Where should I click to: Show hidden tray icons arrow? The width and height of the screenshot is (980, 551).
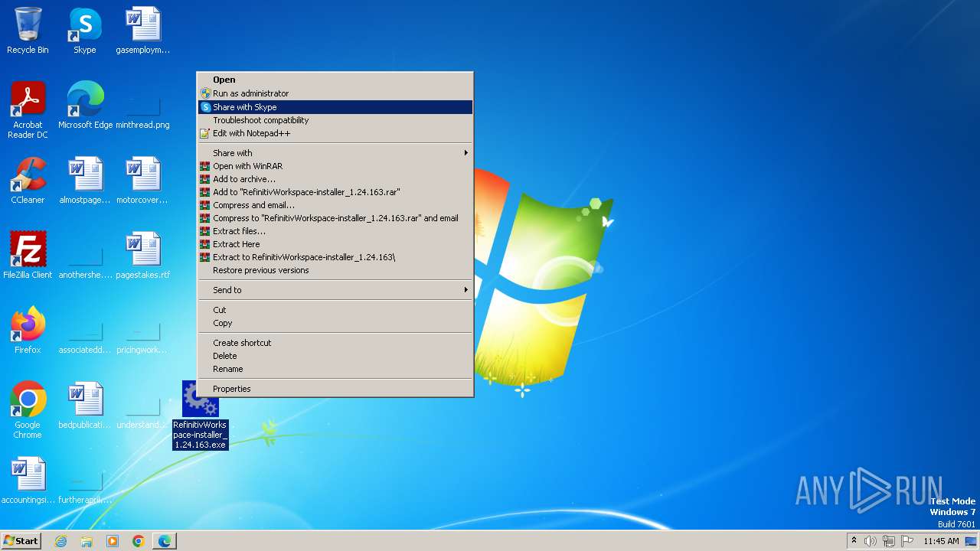pyautogui.click(x=854, y=541)
